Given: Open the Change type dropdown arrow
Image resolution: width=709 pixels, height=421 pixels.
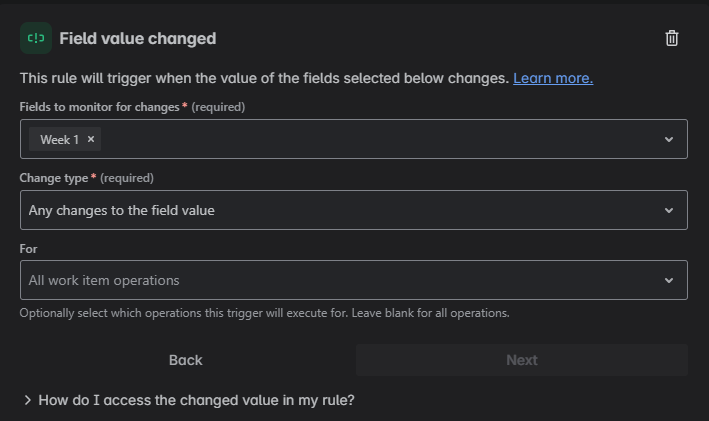Looking at the screenshot, I should pyautogui.click(x=669, y=211).
